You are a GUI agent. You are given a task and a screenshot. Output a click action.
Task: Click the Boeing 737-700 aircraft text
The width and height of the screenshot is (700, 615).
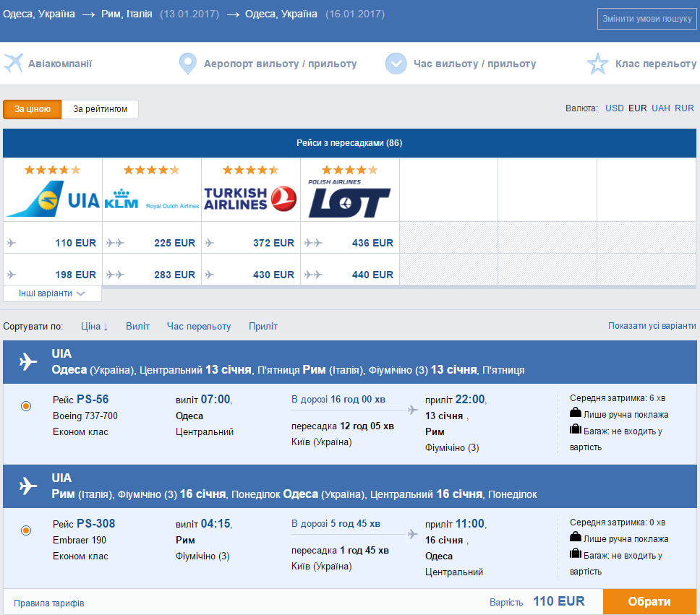pyautogui.click(x=85, y=416)
